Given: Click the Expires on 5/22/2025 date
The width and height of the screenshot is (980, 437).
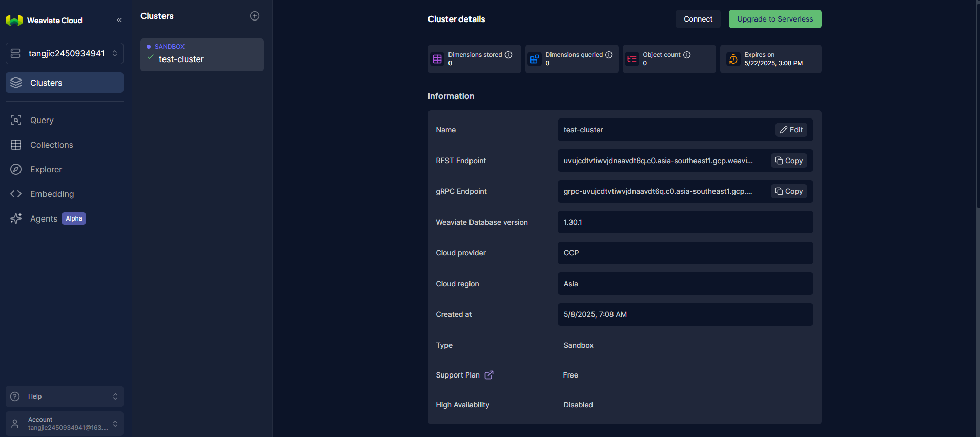Looking at the screenshot, I should pyautogui.click(x=773, y=63).
